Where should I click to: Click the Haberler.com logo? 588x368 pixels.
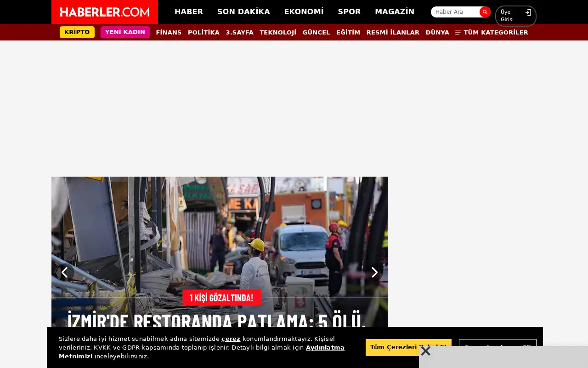pos(105,12)
